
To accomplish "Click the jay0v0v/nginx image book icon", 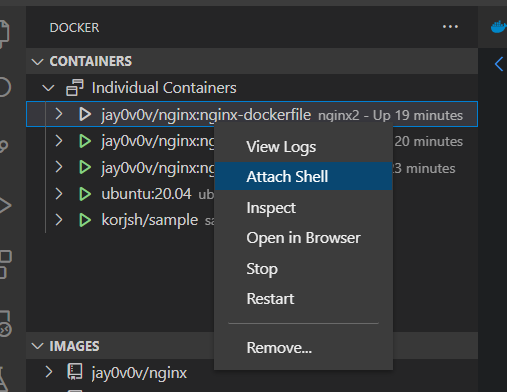I will 75,372.
